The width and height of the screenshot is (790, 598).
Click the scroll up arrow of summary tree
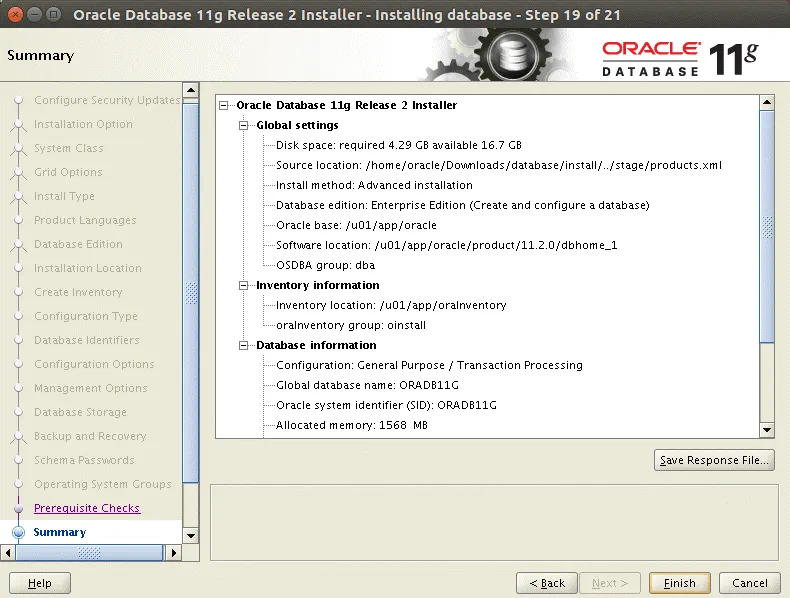(x=767, y=102)
